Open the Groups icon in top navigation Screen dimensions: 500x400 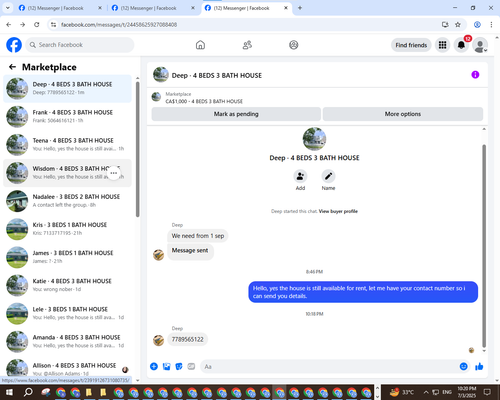click(294, 45)
